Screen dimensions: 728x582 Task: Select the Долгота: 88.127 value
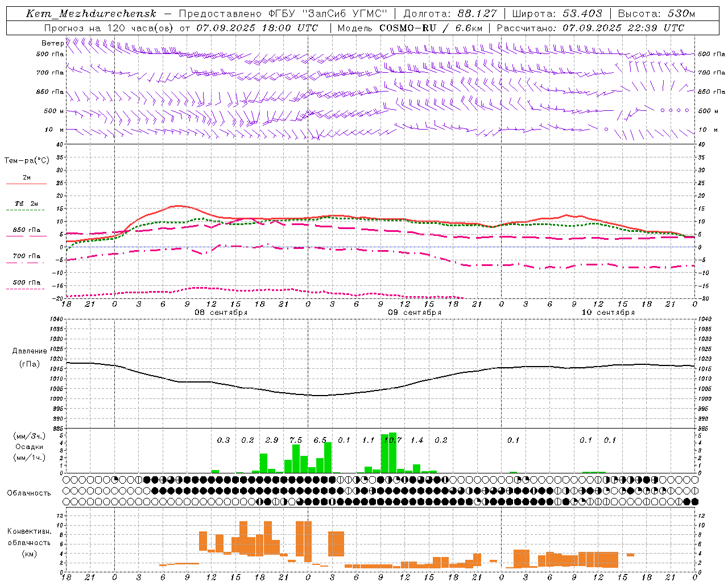tap(450, 14)
